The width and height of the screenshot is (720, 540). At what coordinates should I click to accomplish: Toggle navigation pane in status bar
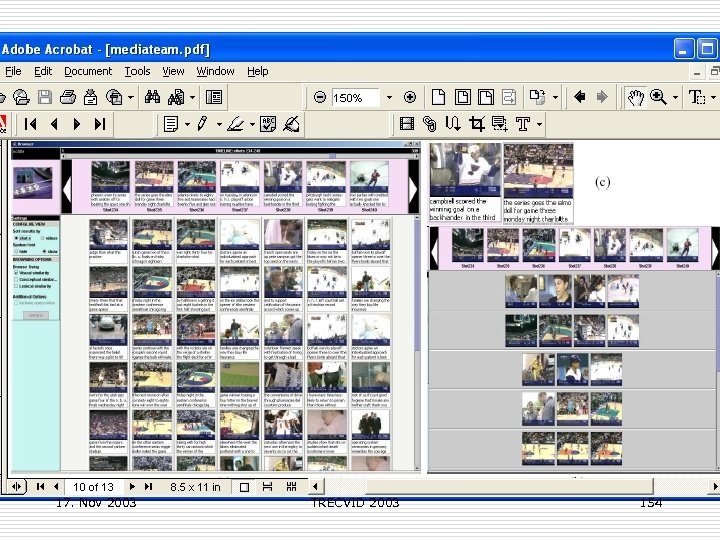pyautogui.click(x=17, y=487)
